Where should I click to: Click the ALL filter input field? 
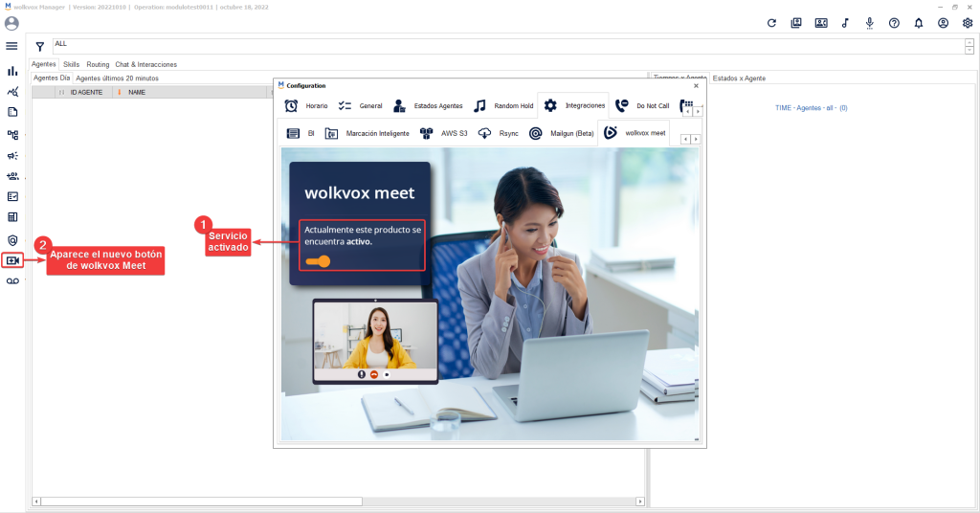pyautogui.click(x=507, y=46)
